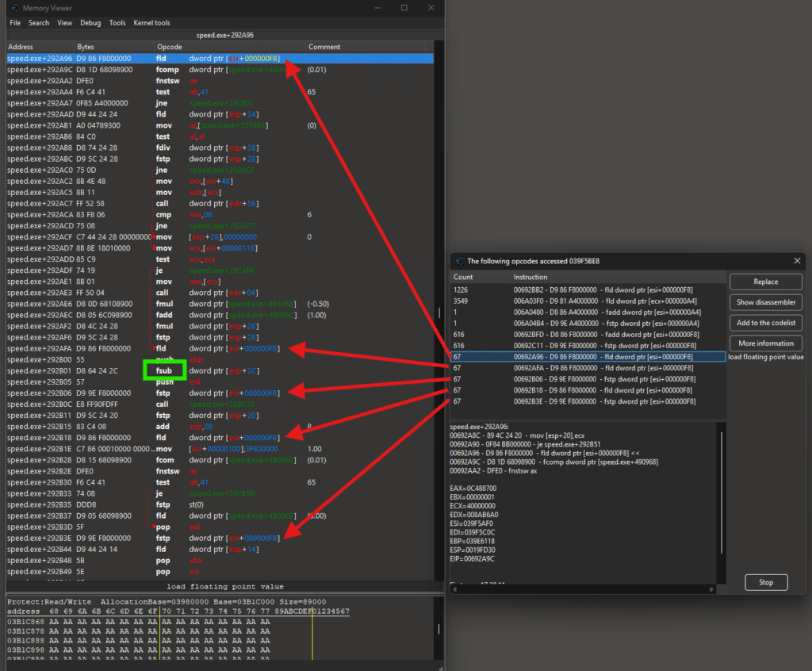Viewport: 812px width, 671px height.
Task: Maximize the Memory Viewer window
Action: [404, 8]
